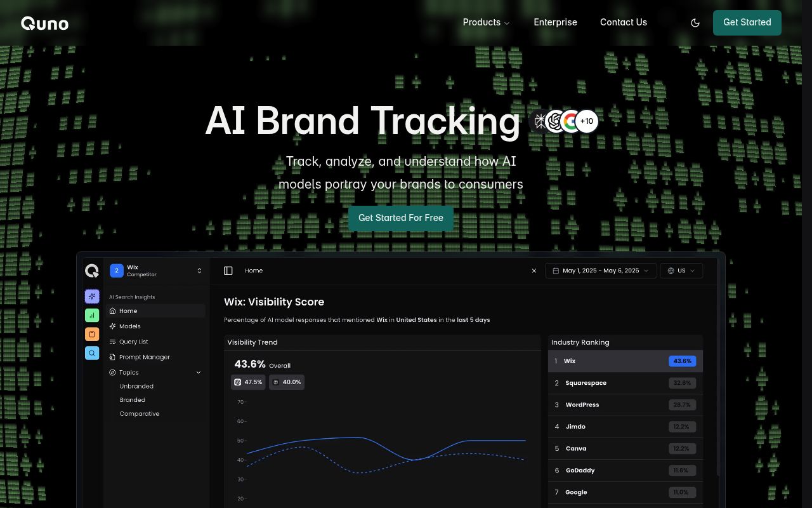812x508 pixels.
Task: Open the Contact Us page
Action: click(x=624, y=22)
